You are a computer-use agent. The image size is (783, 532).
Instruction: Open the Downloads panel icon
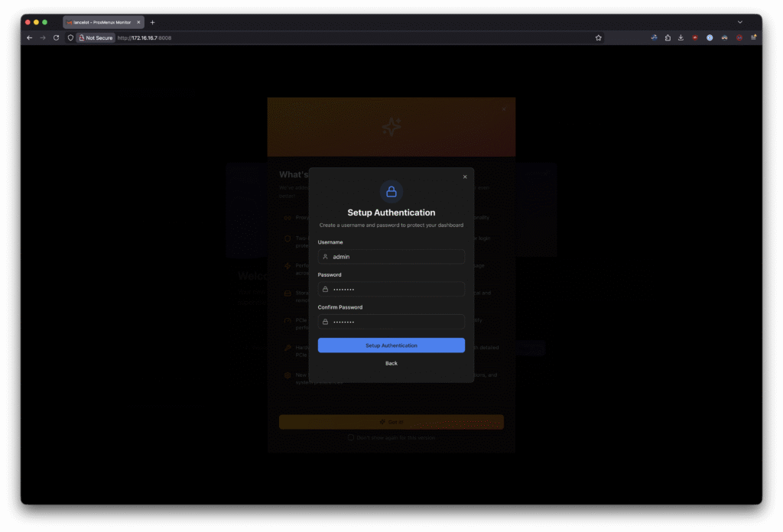click(x=681, y=37)
